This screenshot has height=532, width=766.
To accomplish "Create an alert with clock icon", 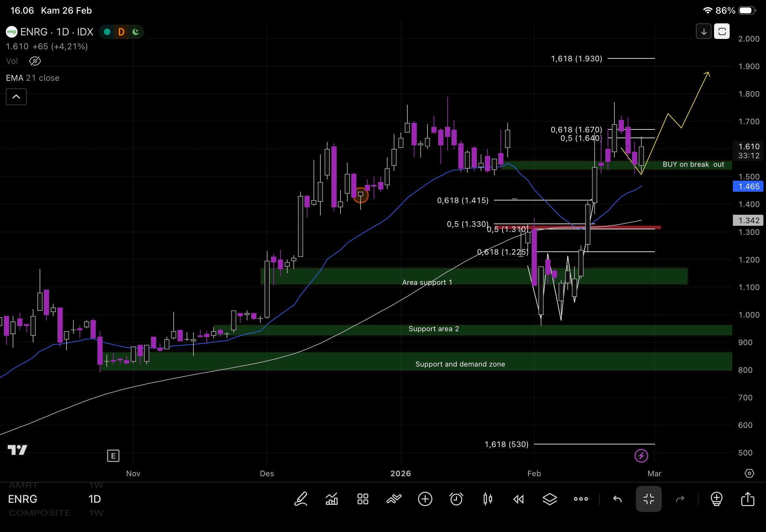I will [456, 499].
